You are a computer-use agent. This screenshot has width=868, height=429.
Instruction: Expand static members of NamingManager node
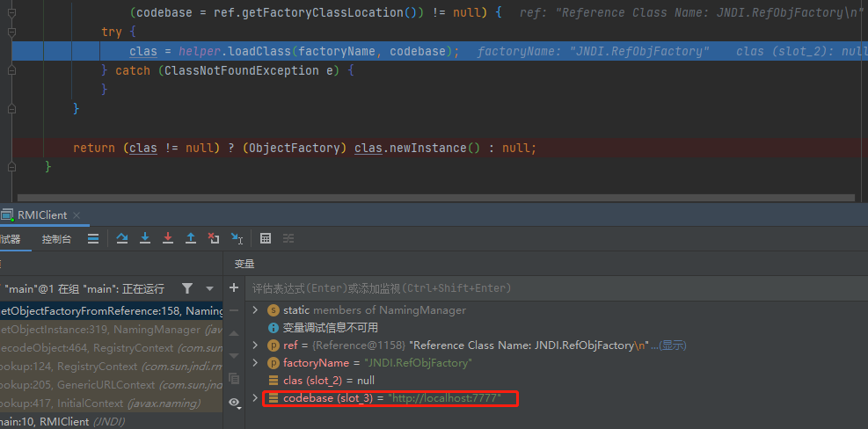[x=255, y=310]
